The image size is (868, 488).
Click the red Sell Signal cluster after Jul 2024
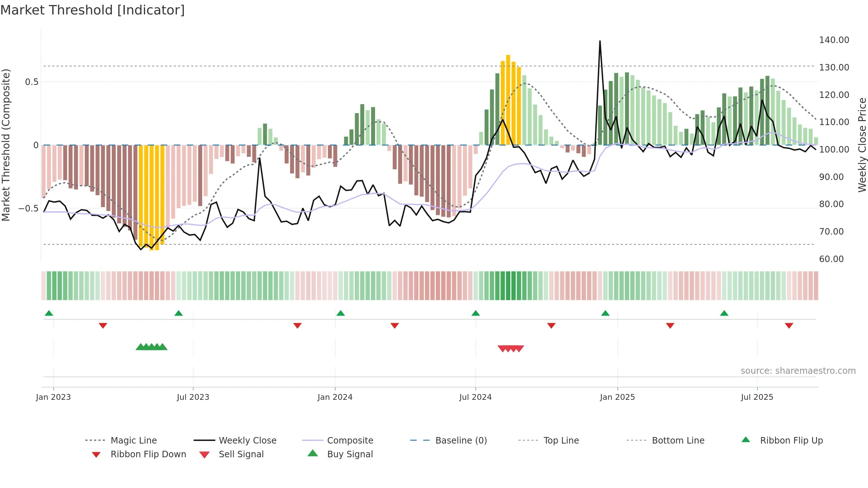[x=511, y=348]
